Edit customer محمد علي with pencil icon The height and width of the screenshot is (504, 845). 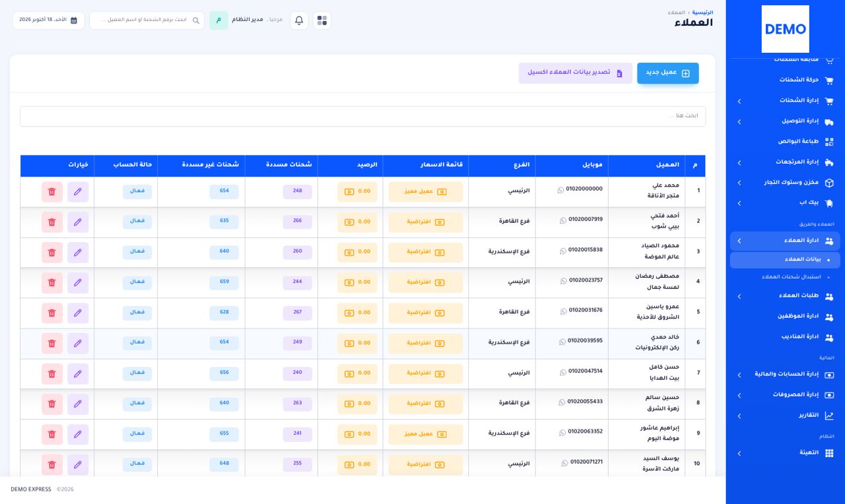click(x=78, y=192)
